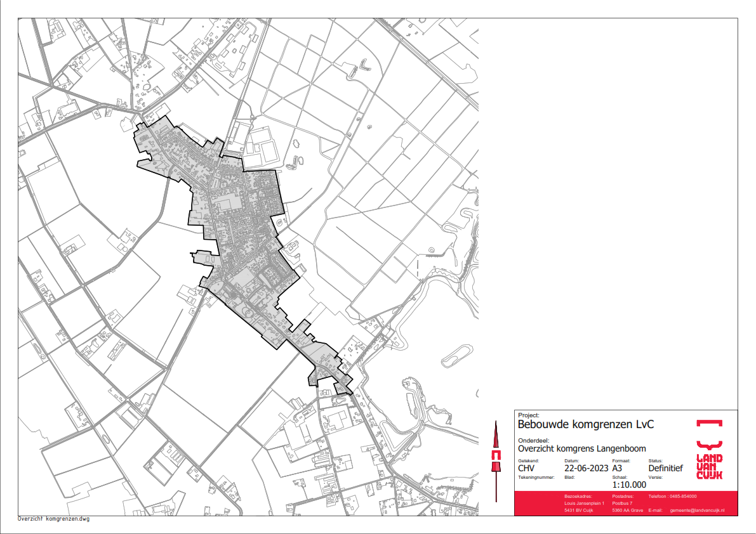Click the postcode line 5360 AA Grave
The image size is (756, 534).
coord(627,511)
